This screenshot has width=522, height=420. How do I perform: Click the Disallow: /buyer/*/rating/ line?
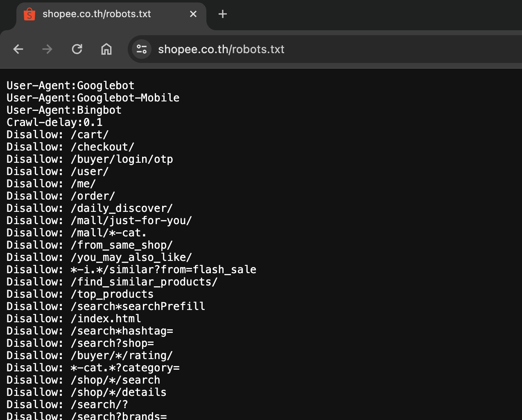point(90,355)
